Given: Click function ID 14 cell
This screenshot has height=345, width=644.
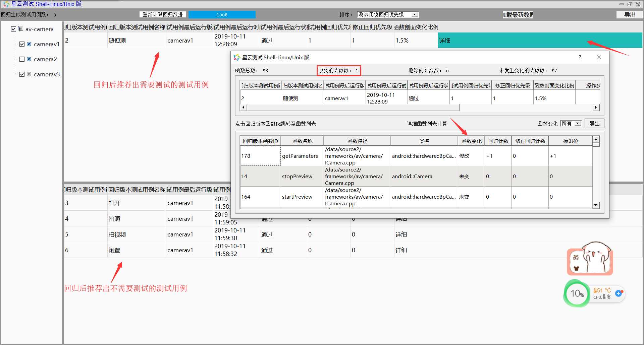Looking at the screenshot, I should point(260,176).
